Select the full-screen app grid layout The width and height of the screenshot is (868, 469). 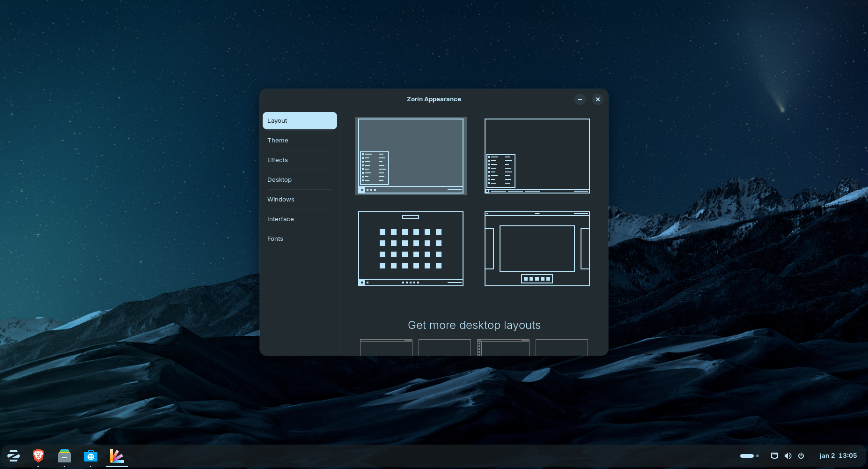tap(411, 248)
